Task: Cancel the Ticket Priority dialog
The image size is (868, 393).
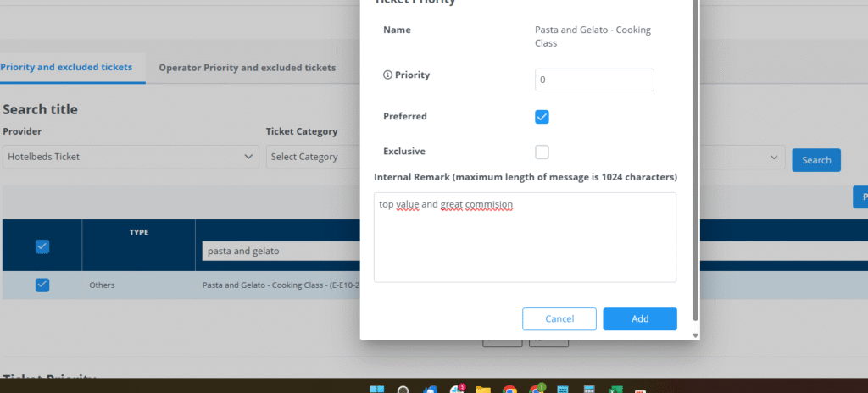Action: point(559,319)
